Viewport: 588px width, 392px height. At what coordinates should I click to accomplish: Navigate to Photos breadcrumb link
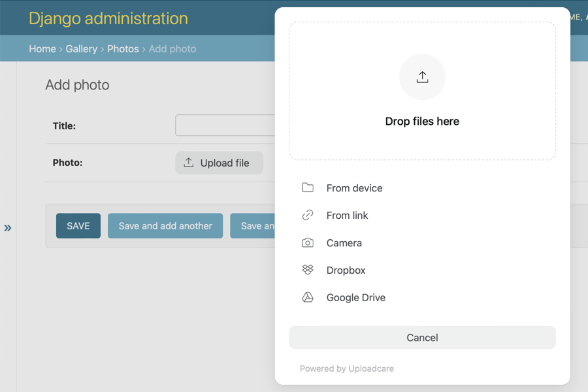[123, 49]
